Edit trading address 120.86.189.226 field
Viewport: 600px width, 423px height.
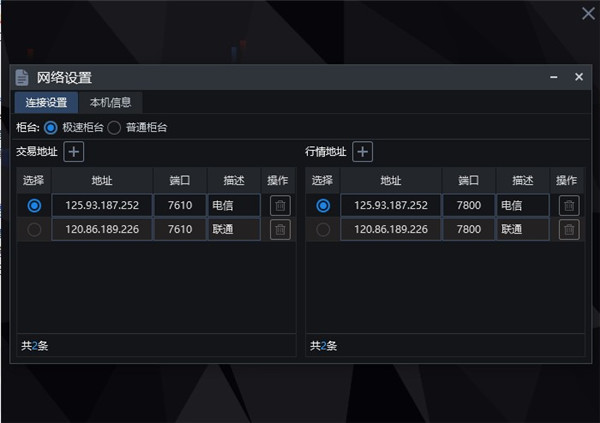[102, 230]
